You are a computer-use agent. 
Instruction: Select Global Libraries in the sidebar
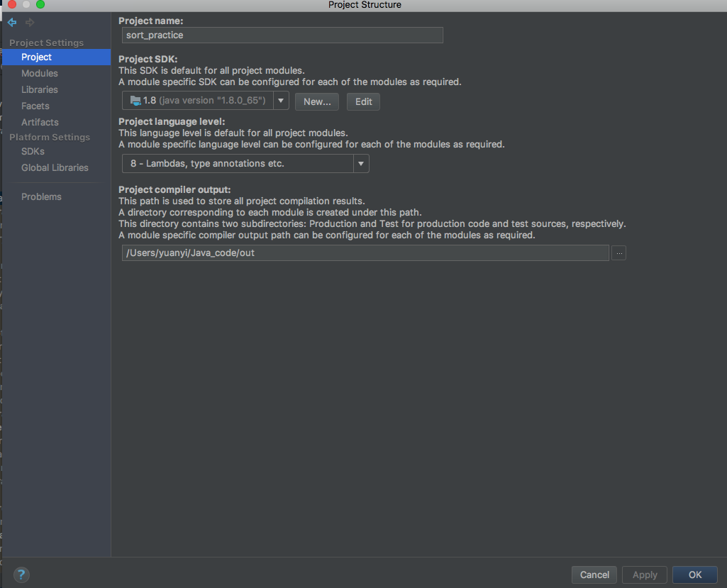[x=55, y=167]
